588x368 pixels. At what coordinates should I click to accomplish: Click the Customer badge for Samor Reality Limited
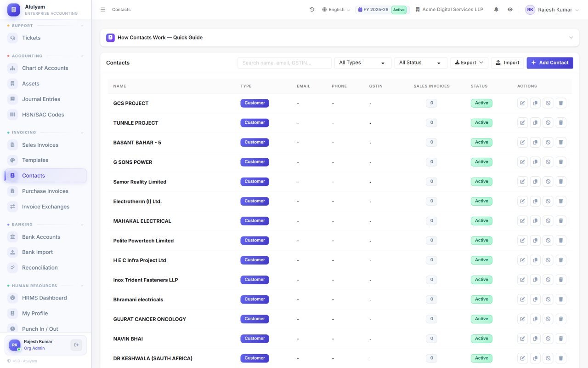254,182
